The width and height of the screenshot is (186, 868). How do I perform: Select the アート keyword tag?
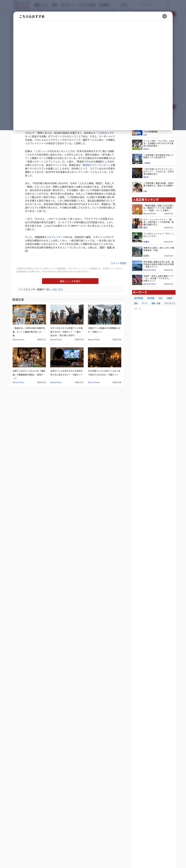[144, 303]
